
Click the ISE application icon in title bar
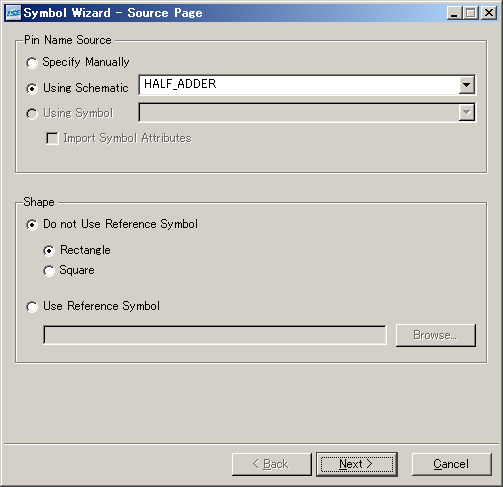pyautogui.click(x=13, y=13)
